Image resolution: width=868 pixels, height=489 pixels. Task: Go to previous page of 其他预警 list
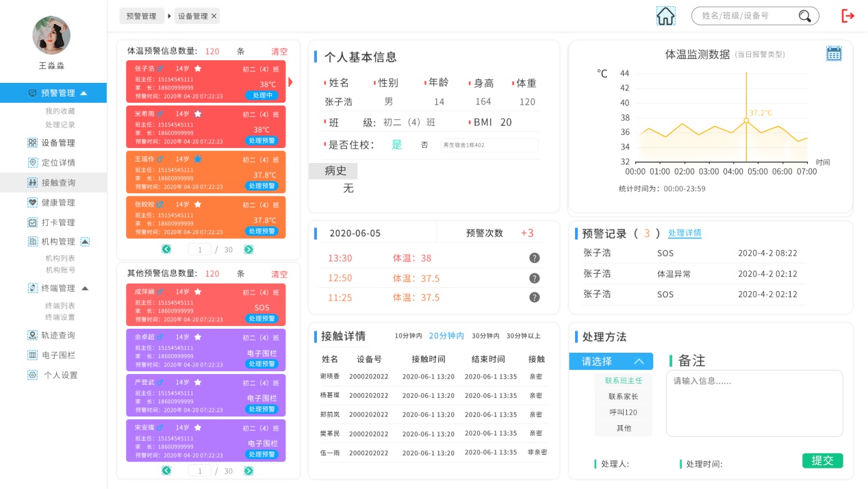click(166, 471)
